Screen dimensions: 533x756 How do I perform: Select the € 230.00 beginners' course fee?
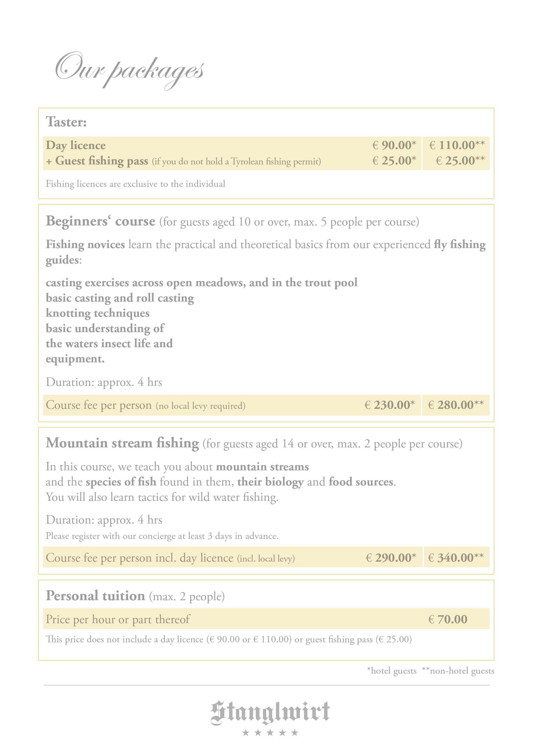click(390, 405)
